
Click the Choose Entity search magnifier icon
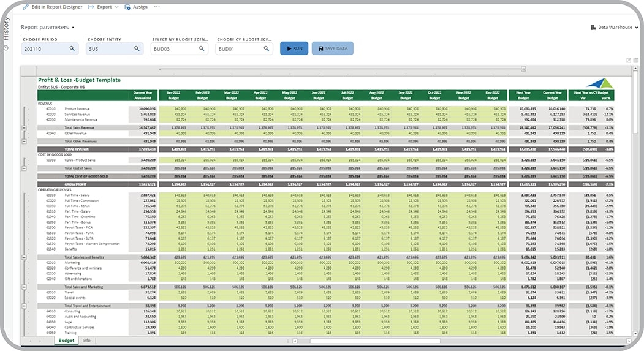[136, 48]
